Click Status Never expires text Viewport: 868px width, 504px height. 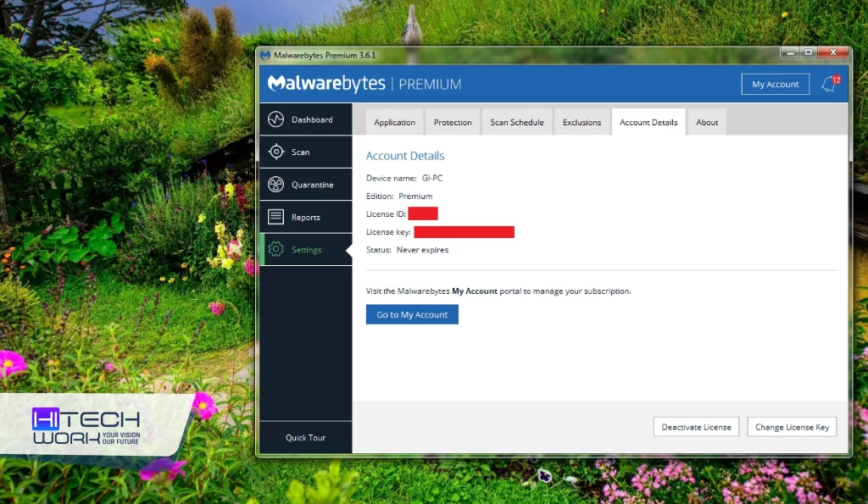tap(422, 250)
